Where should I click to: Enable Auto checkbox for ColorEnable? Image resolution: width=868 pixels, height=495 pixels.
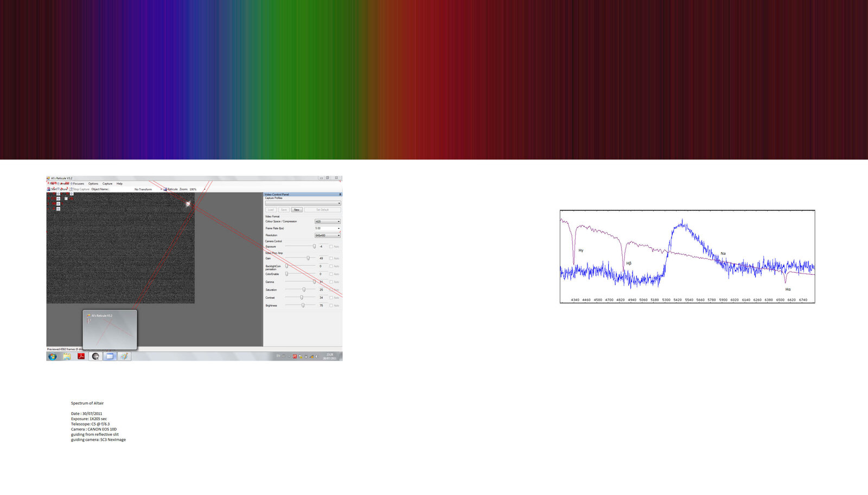click(x=331, y=274)
